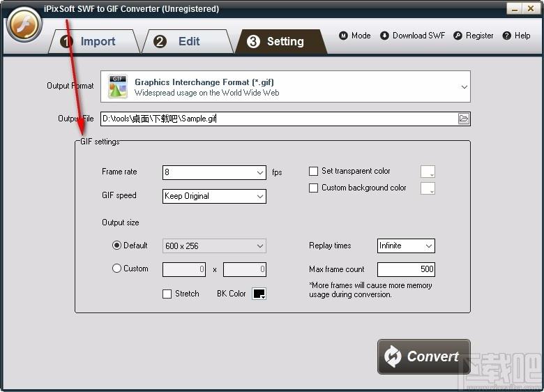The image size is (544, 392).
Task: Enable the Set transparent color checkbox
Action: point(314,171)
